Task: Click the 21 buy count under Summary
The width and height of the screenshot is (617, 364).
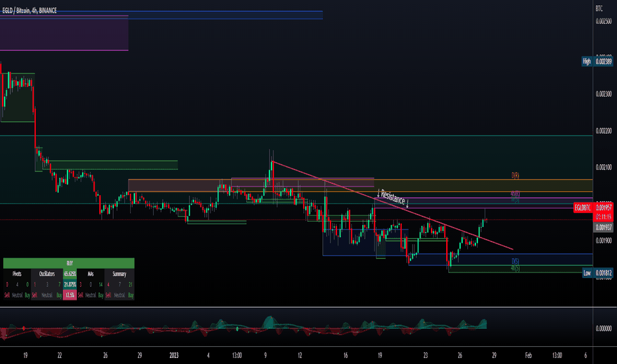Action: point(130,285)
